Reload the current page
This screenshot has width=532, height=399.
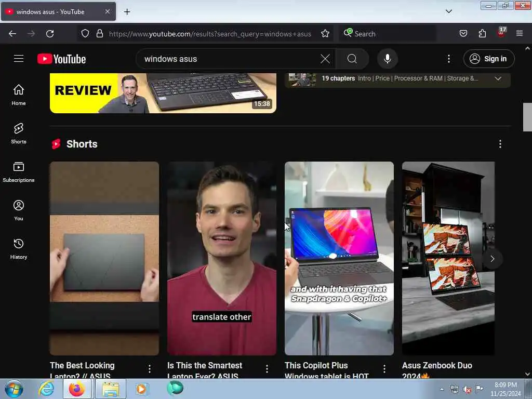tap(50, 34)
